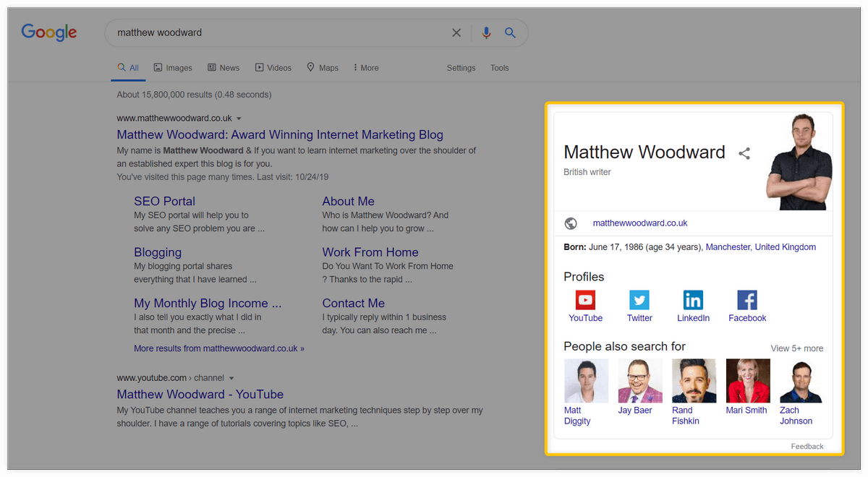The image size is (868, 477).
Task: Click the Profiles heading
Action: click(584, 277)
